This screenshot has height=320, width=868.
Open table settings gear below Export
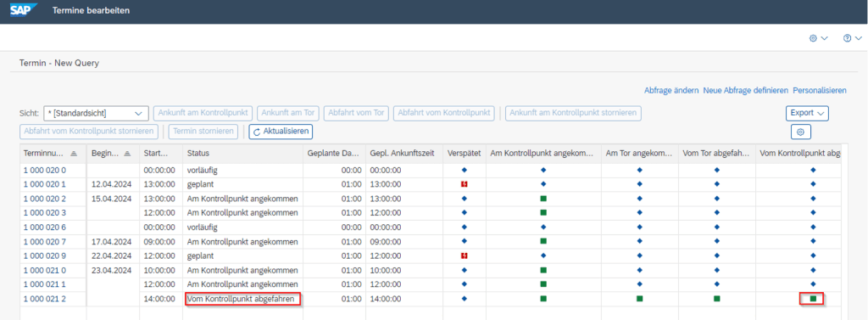tap(801, 132)
